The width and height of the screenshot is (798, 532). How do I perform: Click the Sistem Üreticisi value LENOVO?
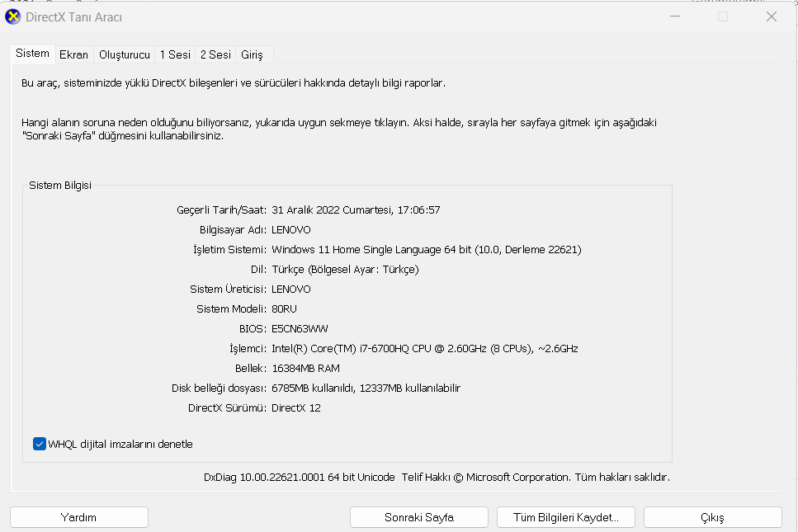291,290
